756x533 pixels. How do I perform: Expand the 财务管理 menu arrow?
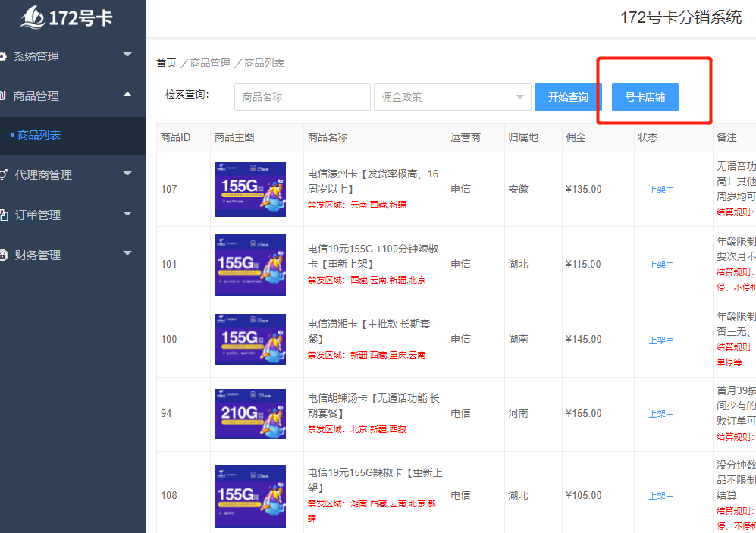127,253
